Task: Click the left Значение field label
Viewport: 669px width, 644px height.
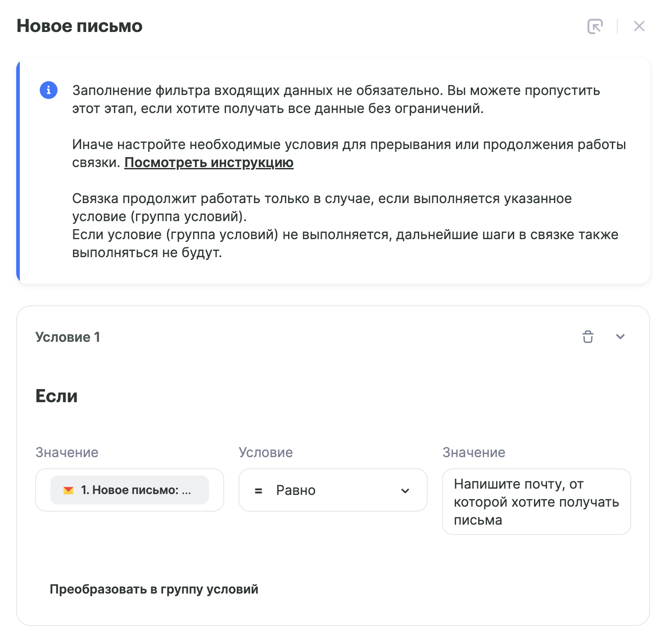Action: click(x=67, y=452)
